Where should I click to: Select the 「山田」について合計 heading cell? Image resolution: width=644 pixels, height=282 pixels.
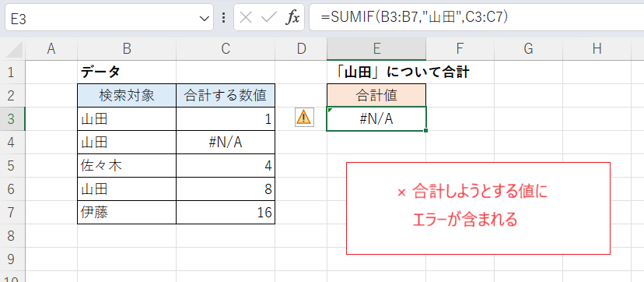pos(376,72)
